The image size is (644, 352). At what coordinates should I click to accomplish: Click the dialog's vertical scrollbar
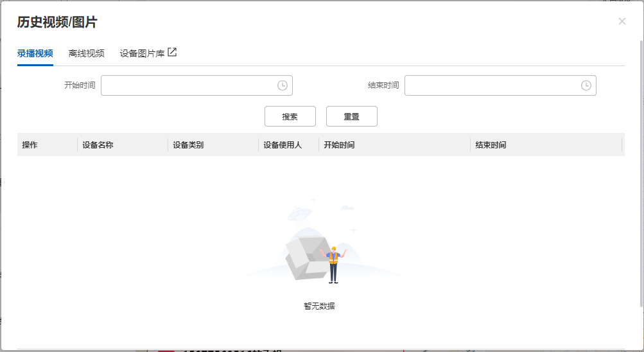[641, 173]
